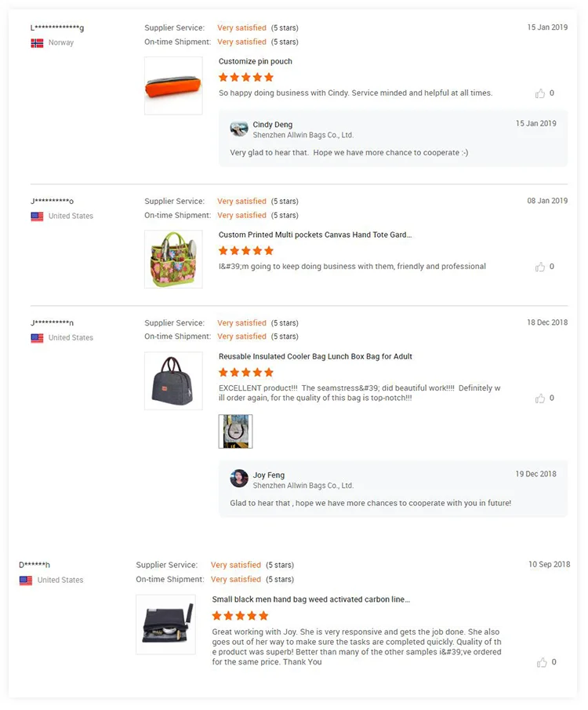Click the United States flag beside reviewer D******h
The height and width of the screenshot is (710, 588).
26,581
